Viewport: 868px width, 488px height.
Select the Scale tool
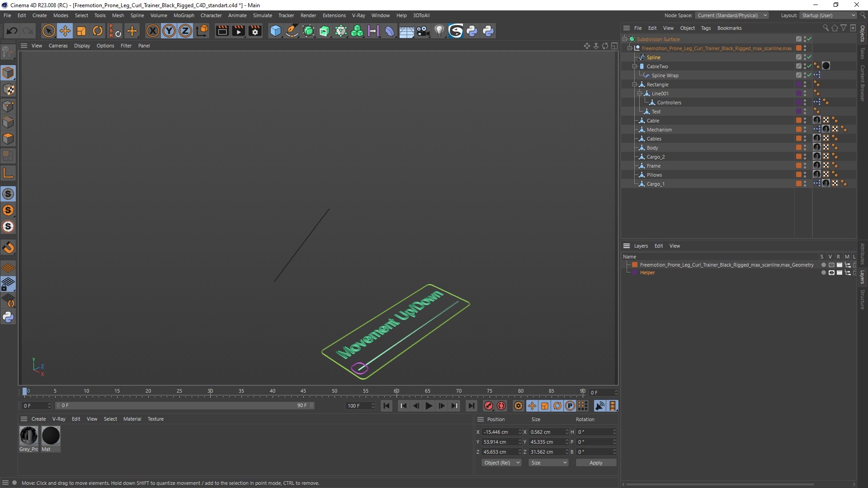point(81,31)
